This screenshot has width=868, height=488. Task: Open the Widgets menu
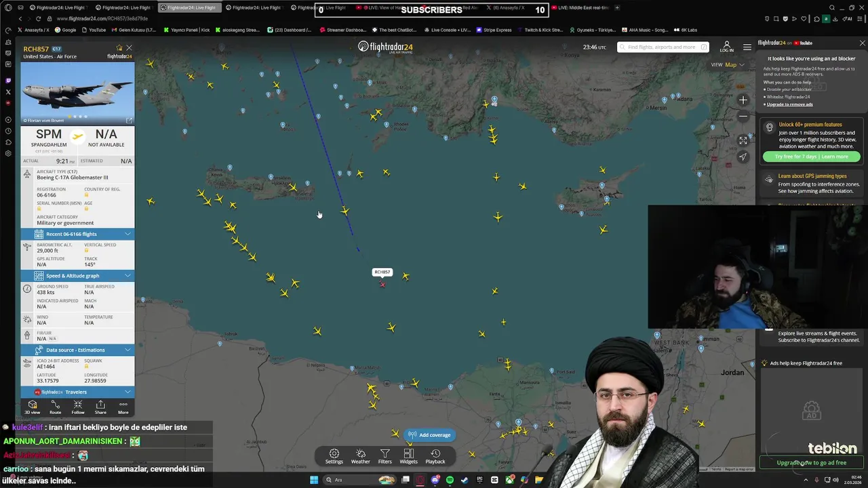pos(408,456)
